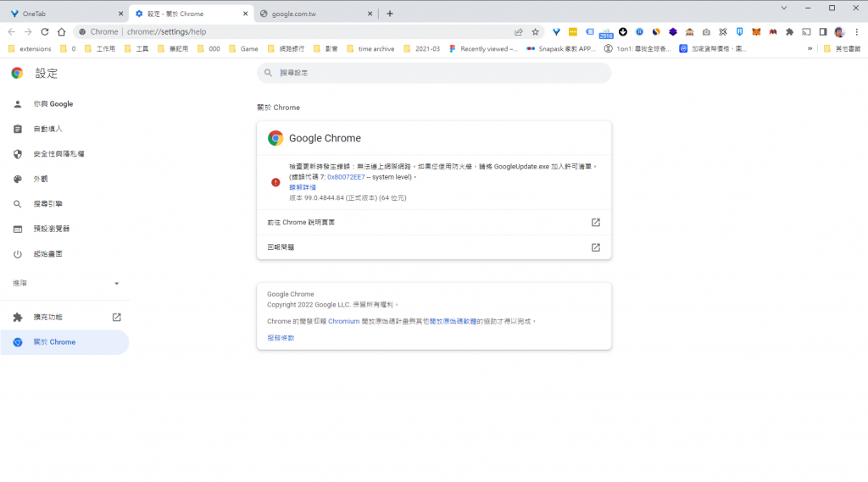Click the 搜尋設定 search field

[434, 73]
